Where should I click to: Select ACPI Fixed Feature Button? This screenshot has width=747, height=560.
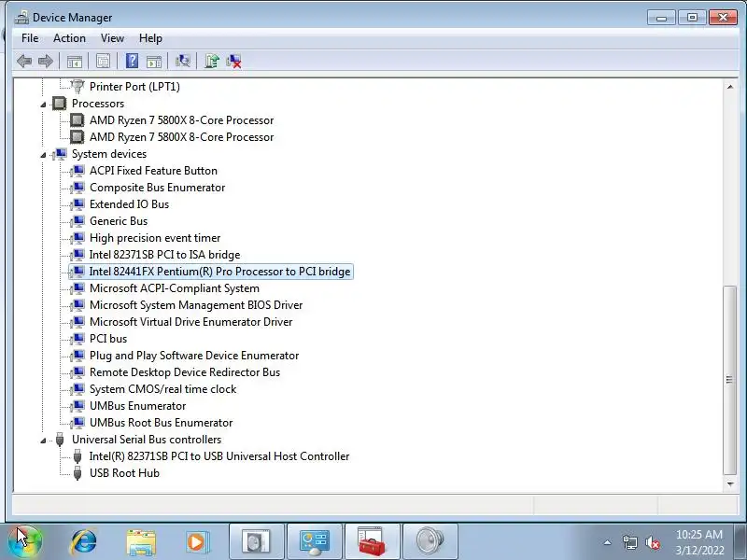(x=153, y=171)
